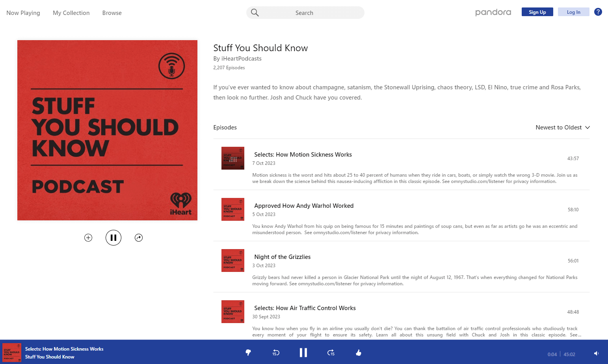
Task: Play Air Traffic Control episode thumbnail
Action: point(233,312)
